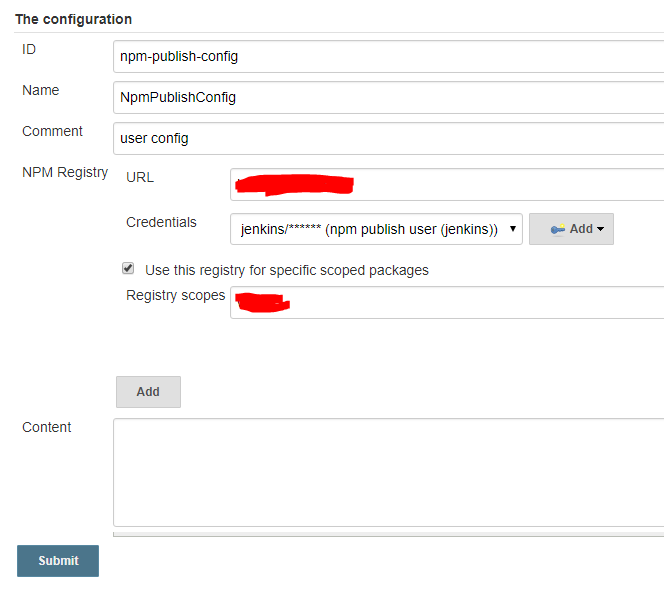
Task: Click the Credentials label
Action: click(x=161, y=222)
